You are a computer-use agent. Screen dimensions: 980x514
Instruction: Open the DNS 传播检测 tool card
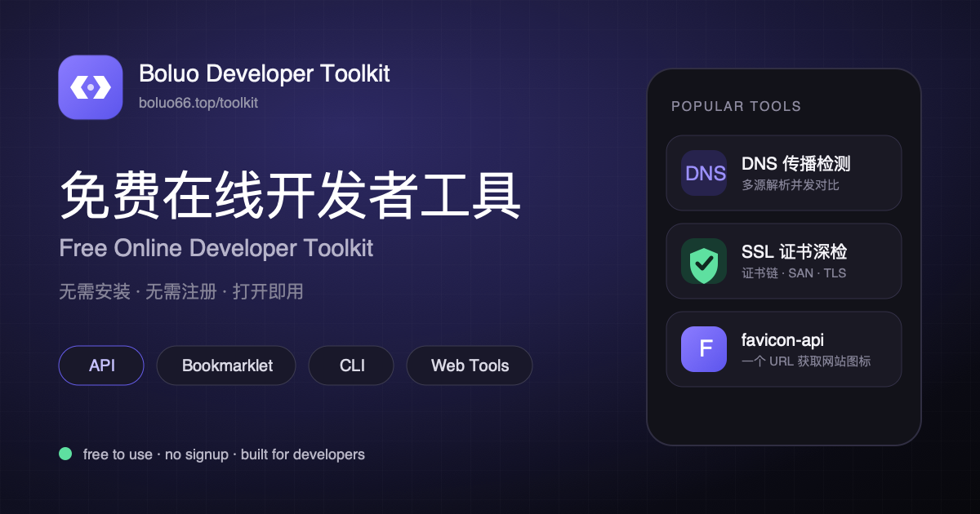pos(784,173)
